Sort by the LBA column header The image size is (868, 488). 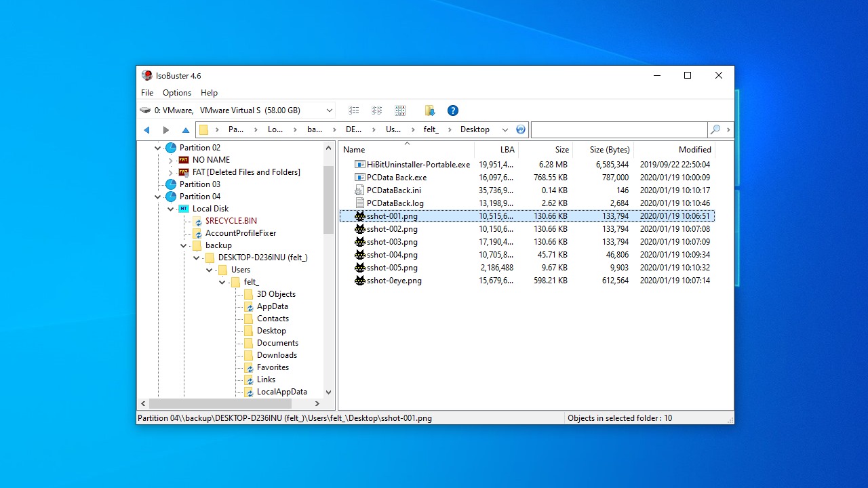(x=496, y=150)
